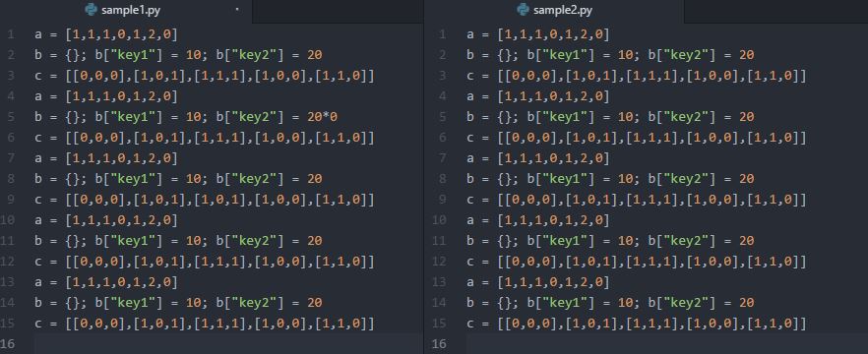Place cursor in line 10 code of sample2.py

pos(537,220)
